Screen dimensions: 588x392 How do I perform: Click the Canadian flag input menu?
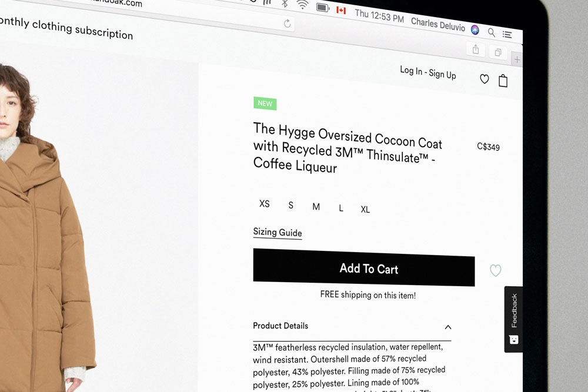click(341, 10)
